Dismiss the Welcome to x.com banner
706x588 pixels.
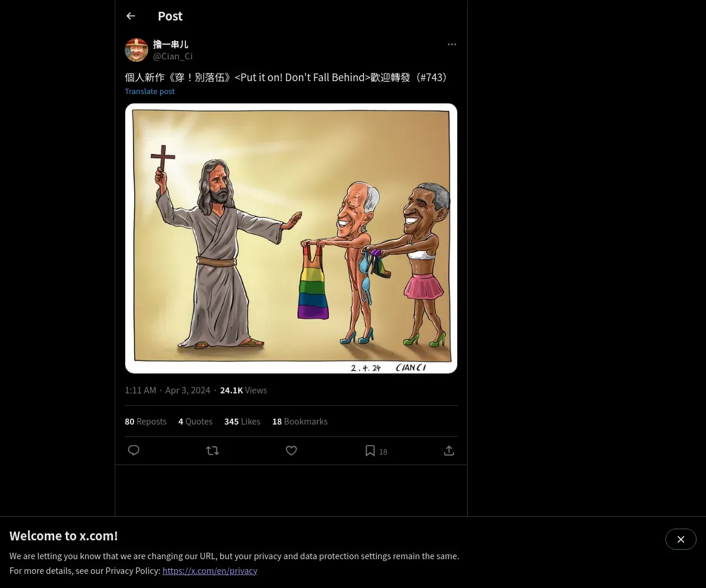pyautogui.click(x=681, y=539)
